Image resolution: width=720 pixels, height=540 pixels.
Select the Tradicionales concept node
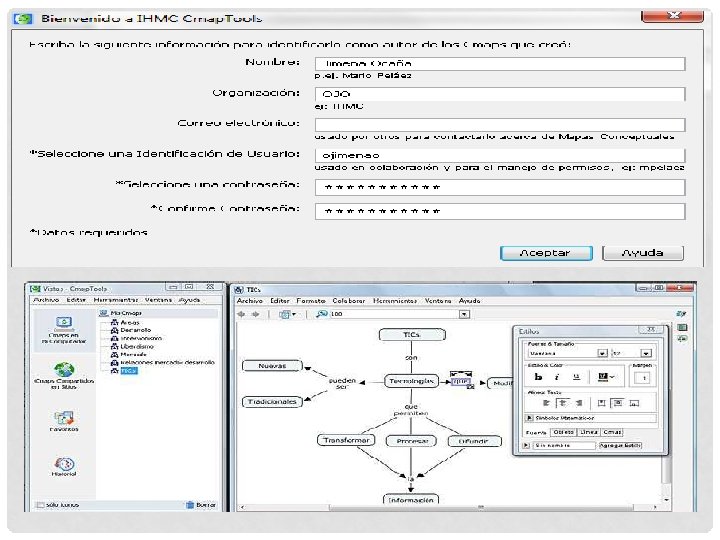[272, 402]
